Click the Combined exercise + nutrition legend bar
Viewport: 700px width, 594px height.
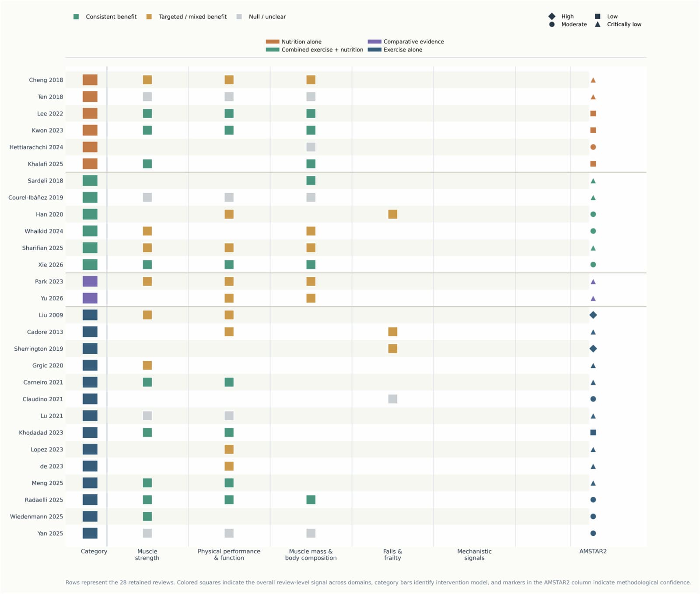273,49
